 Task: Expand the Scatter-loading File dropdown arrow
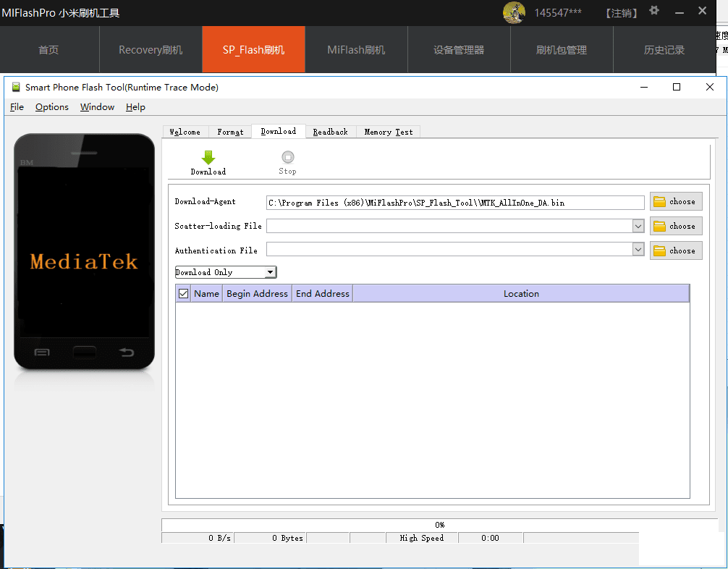638,226
